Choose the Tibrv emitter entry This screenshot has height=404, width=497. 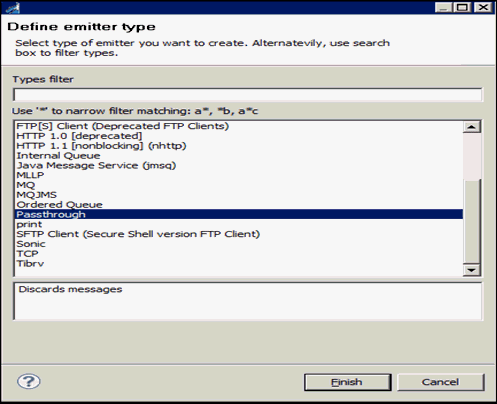(30, 263)
